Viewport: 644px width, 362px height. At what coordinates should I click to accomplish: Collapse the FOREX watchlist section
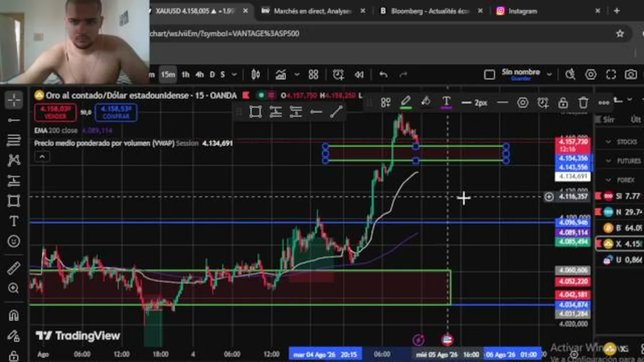[608, 180]
